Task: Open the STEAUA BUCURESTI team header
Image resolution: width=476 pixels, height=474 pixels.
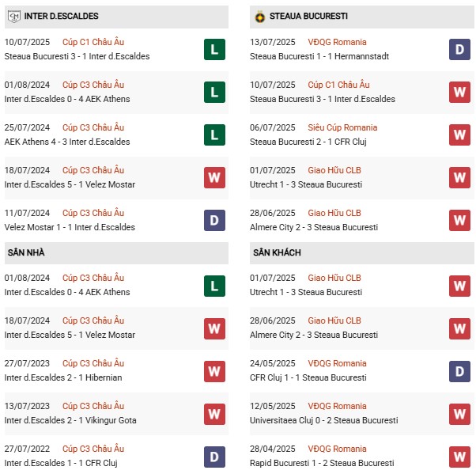Action: [x=308, y=16]
